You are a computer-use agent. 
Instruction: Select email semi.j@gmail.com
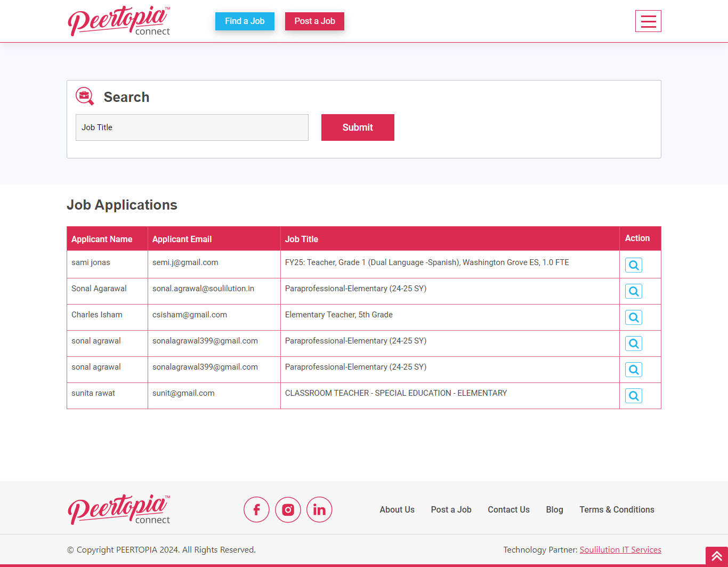click(x=185, y=262)
